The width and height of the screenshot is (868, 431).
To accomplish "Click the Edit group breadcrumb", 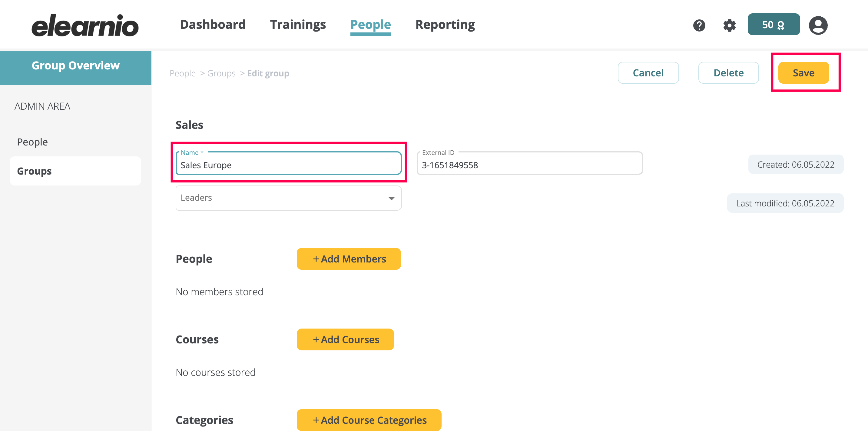I will [x=268, y=73].
